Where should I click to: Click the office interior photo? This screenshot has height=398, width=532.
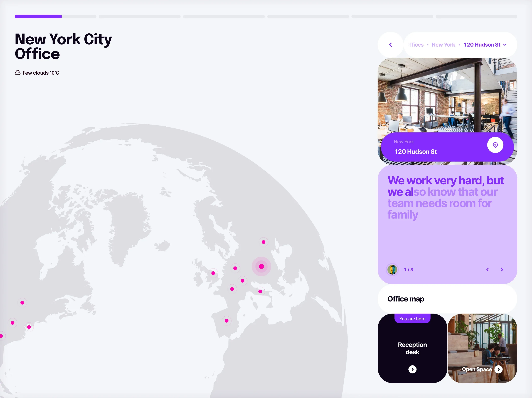point(447,96)
